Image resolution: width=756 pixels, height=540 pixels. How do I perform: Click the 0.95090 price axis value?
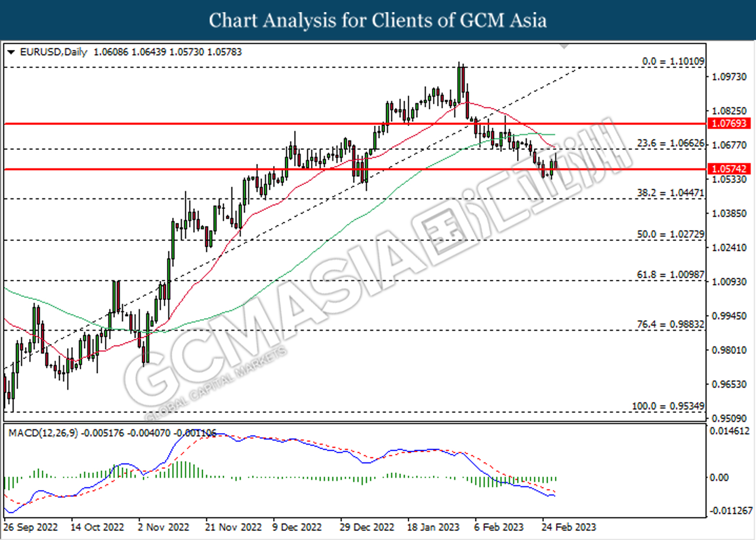[729, 418]
